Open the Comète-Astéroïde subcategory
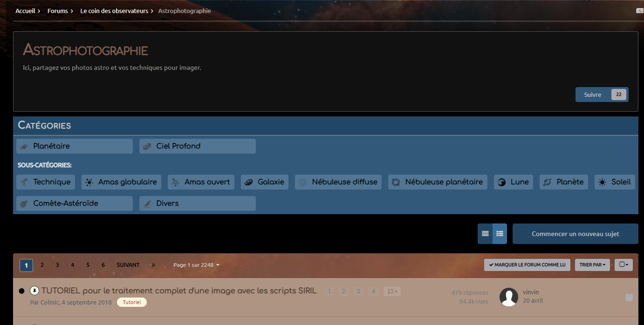Image resolution: width=644 pixels, height=325 pixels. [75, 203]
